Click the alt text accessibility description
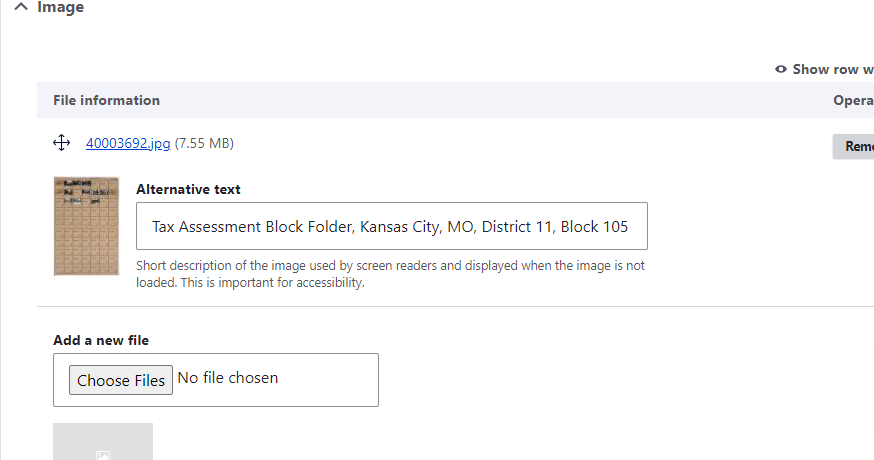 point(390,274)
